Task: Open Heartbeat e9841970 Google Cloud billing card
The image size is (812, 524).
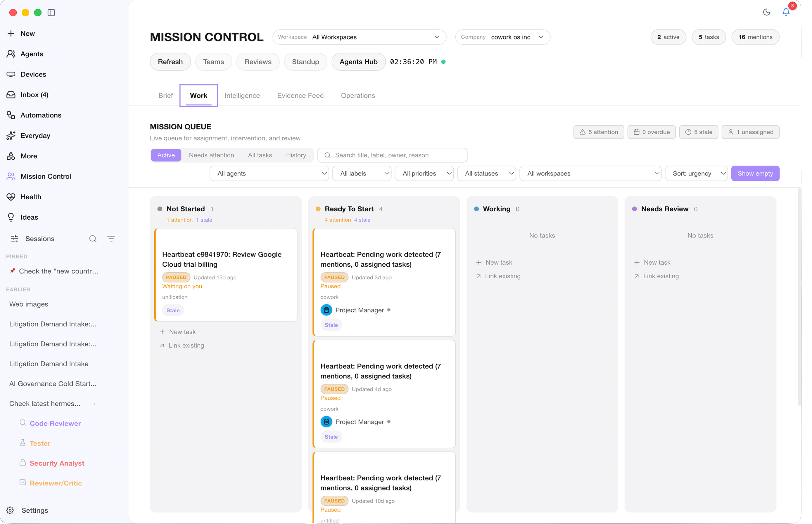Action: pyautogui.click(x=225, y=275)
